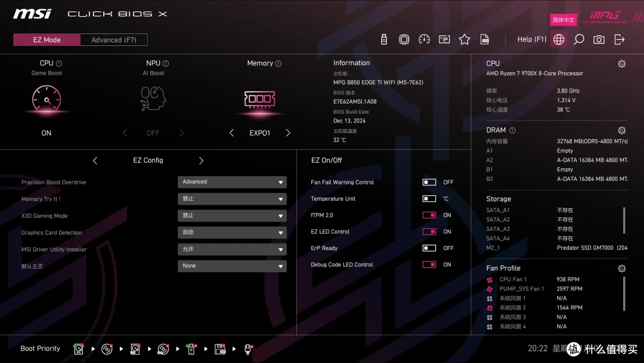Select M2_1 Predator SSD storage row
The width and height of the screenshot is (644, 363).
coord(556,248)
